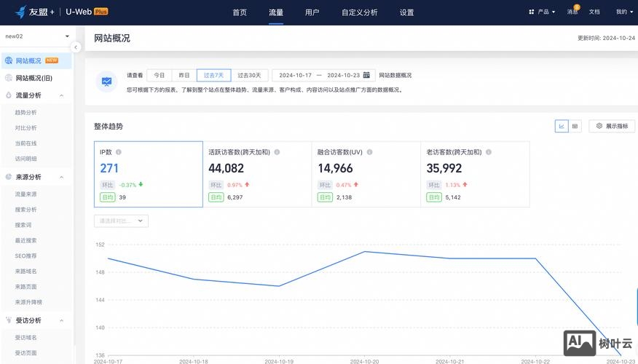Viewport: 638px width, 364px height.
Task: Open the new02 site selector dropdown
Action: pos(36,36)
